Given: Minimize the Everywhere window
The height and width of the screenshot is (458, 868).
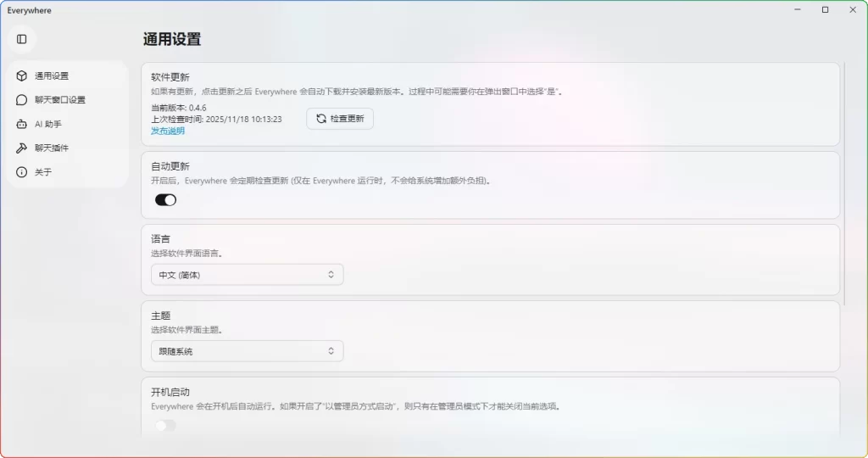Looking at the screenshot, I should click(x=798, y=10).
